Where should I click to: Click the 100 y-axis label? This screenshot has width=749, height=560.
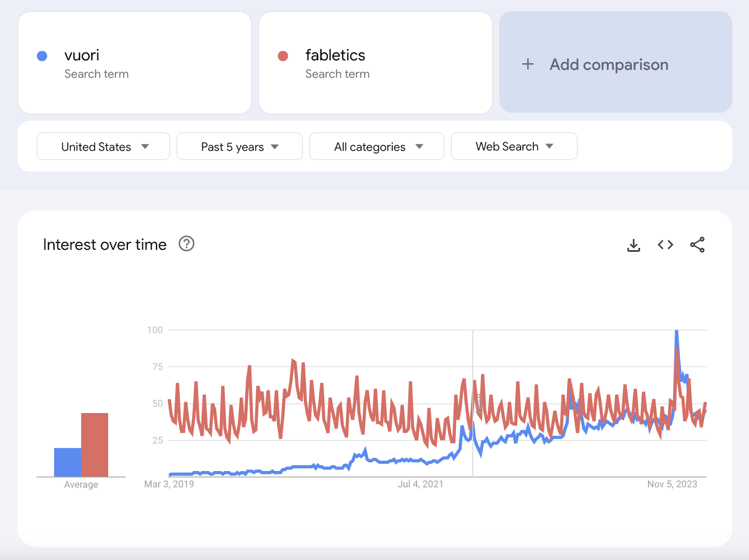point(155,330)
